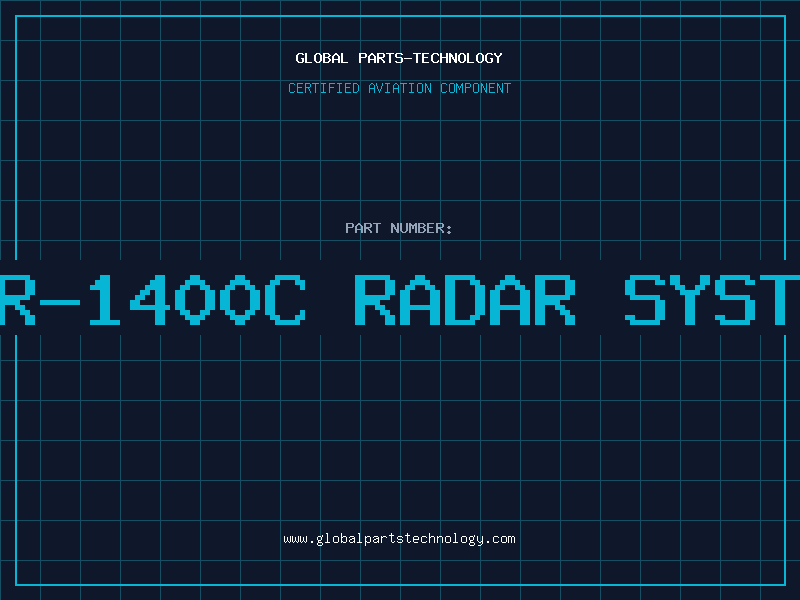Select the "CERTIFIED AVIATION COMPONENT" subtitle

(x=399, y=88)
